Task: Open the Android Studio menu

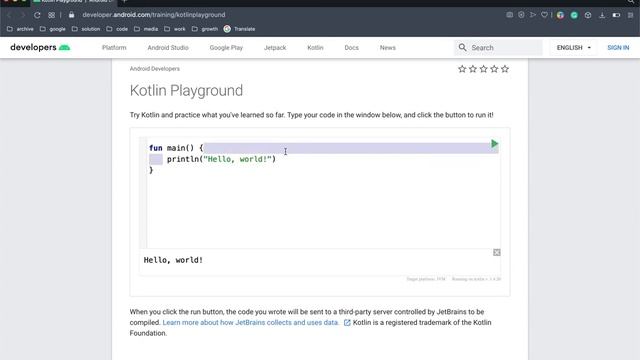Action: click(168, 48)
